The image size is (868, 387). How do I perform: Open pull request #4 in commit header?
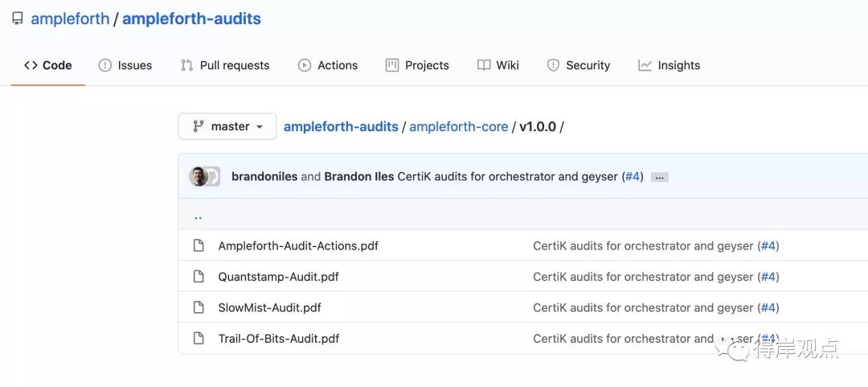point(633,177)
